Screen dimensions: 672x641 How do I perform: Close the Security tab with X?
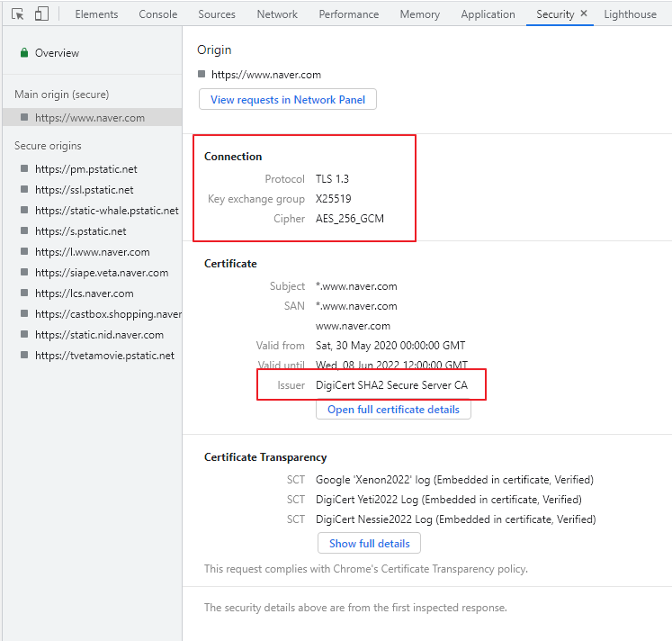(584, 14)
